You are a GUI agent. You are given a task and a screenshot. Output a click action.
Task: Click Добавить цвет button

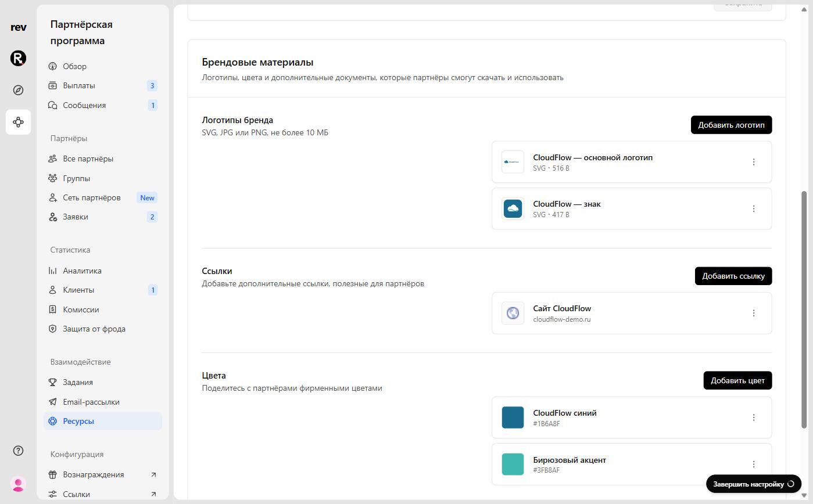(737, 380)
